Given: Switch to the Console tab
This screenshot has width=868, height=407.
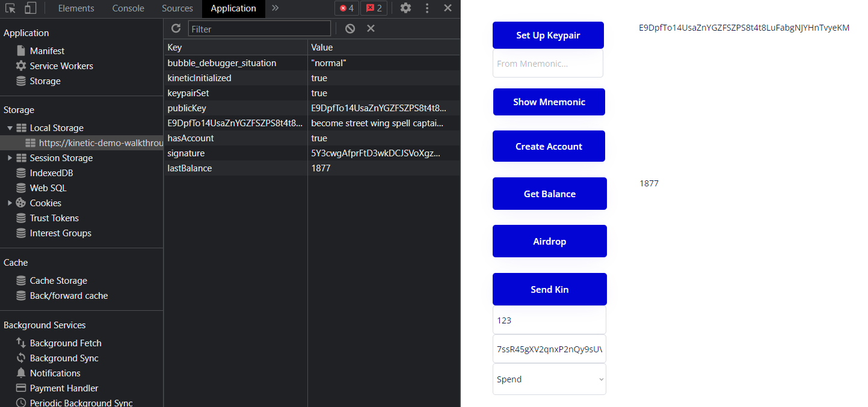Looking at the screenshot, I should tap(128, 8).
